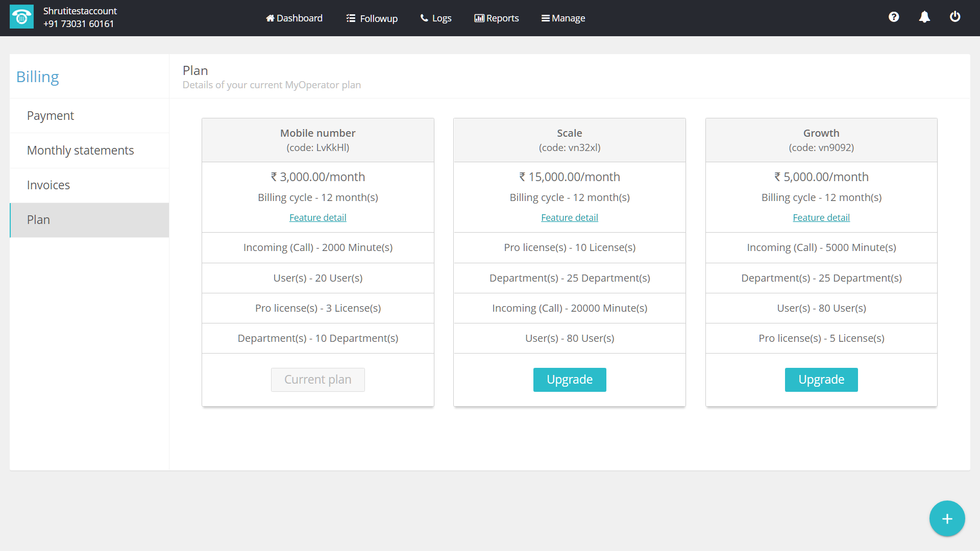Open Followup list in the top navigation
This screenshot has width=980, height=551.
pos(372,18)
